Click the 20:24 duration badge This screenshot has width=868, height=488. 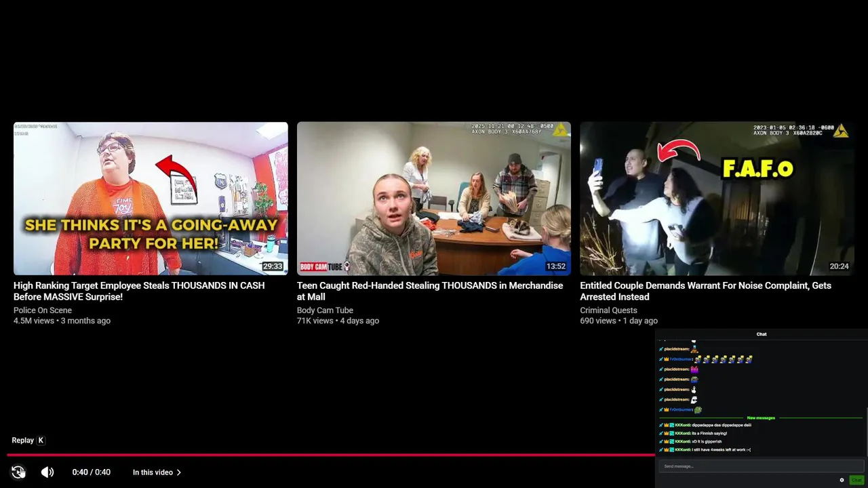tap(840, 266)
